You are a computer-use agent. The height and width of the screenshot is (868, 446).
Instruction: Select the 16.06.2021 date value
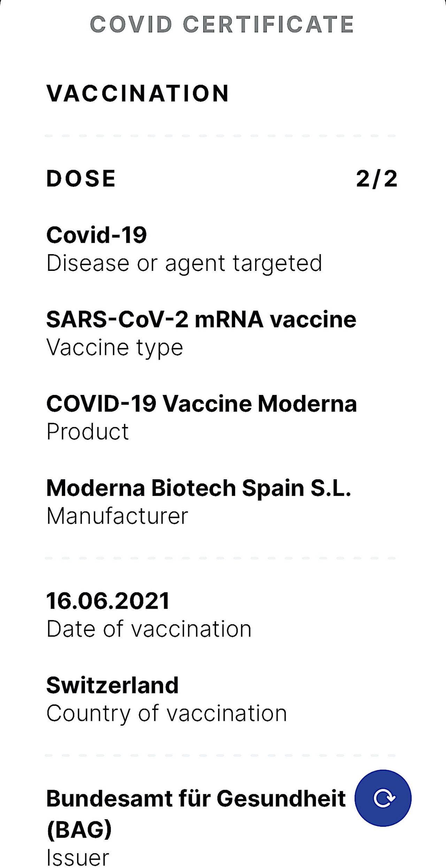tap(108, 601)
